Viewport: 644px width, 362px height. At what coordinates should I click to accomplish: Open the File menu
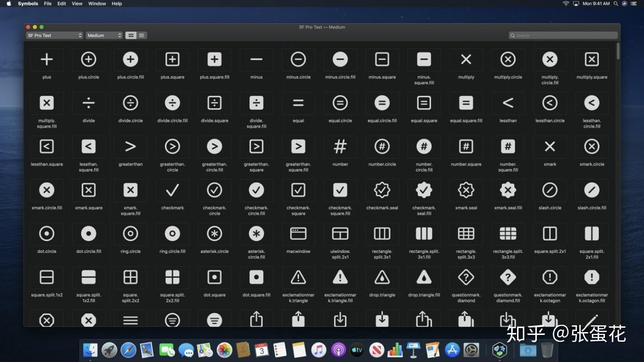[x=48, y=3]
